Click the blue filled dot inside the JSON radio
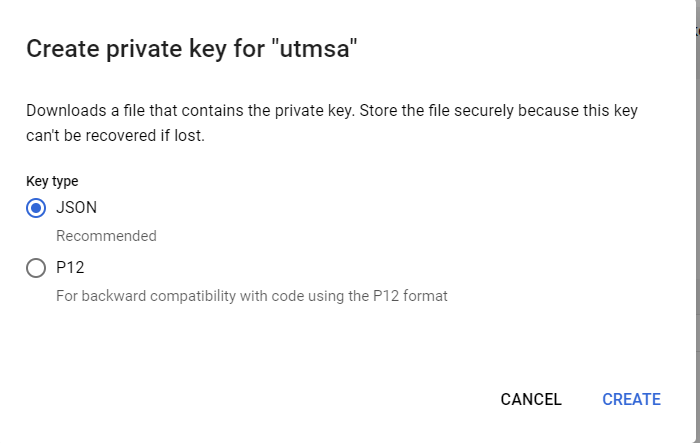The height and width of the screenshot is (443, 700). (x=36, y=208)
